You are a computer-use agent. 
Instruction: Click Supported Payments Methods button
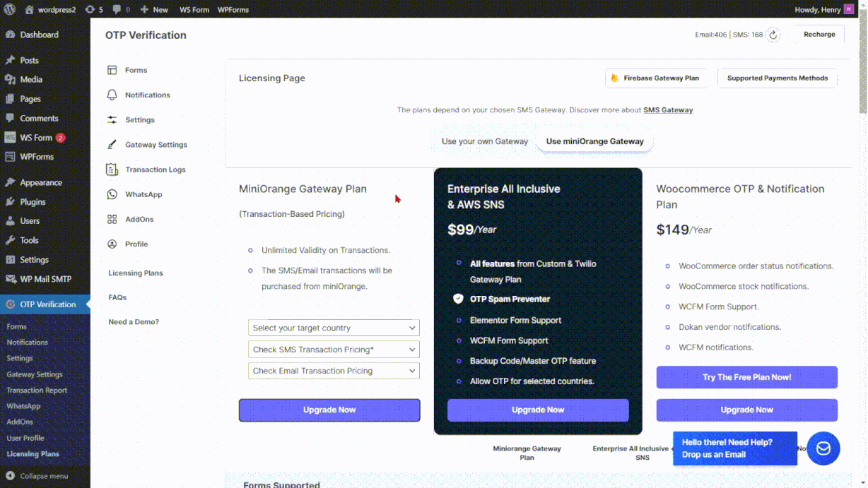point(778,78)
